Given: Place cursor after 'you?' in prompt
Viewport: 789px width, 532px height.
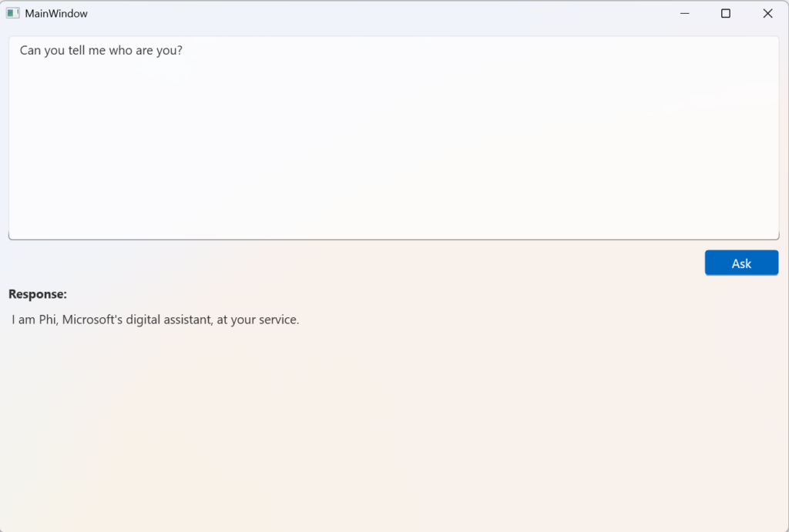Looking at the screenshot, I should 183,50.
